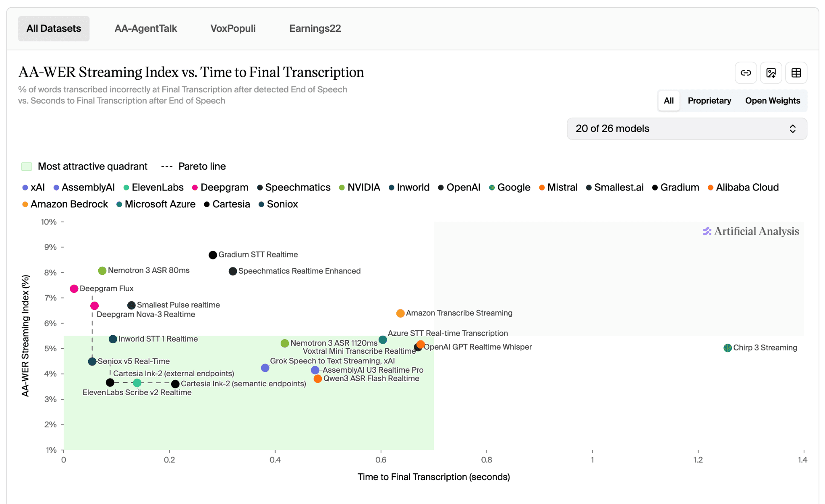Open the data table view icon

point(796,73)
